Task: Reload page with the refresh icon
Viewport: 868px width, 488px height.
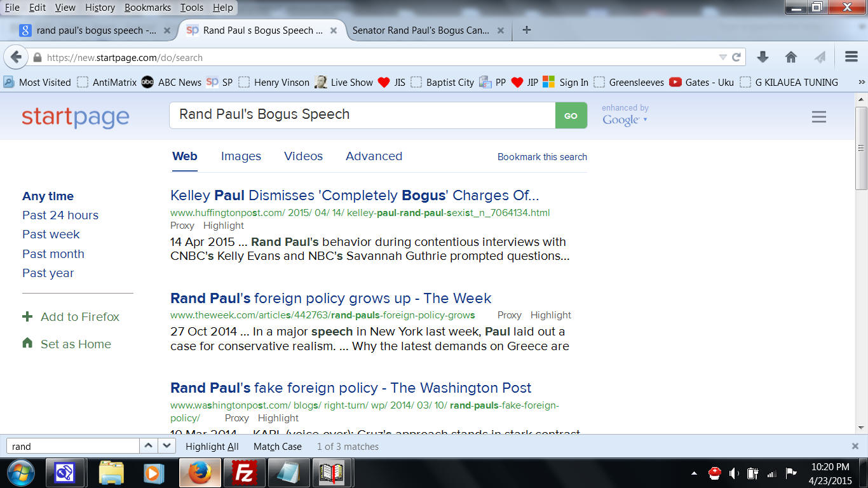Action: pos(736,57)
